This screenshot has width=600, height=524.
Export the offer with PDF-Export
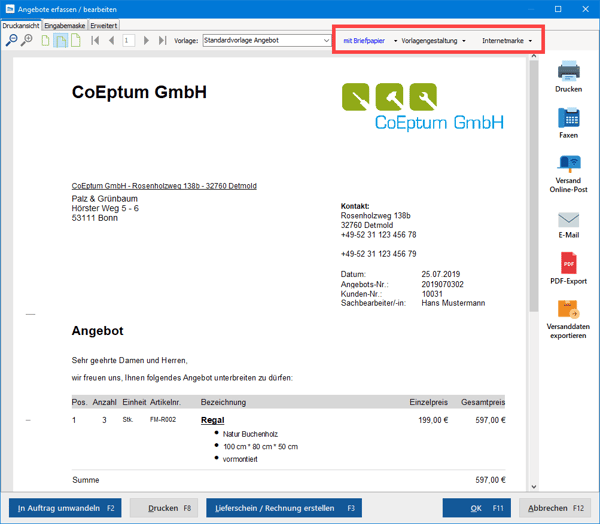[x=568, y=269]
